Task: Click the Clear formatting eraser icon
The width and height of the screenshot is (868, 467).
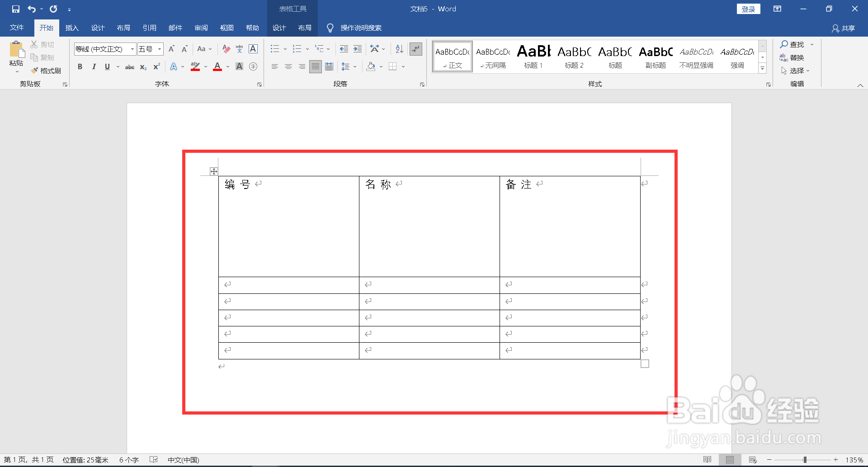Action: click(x=226, y=49)
